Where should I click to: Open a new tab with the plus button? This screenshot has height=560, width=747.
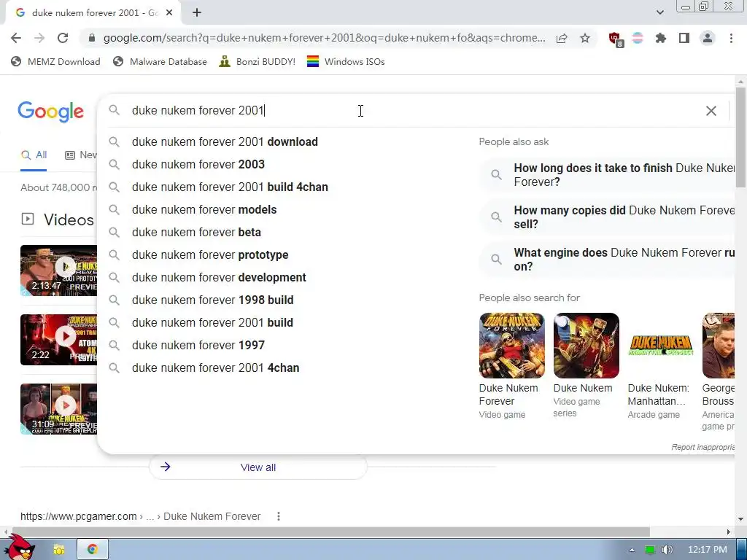tap(197, 13)
